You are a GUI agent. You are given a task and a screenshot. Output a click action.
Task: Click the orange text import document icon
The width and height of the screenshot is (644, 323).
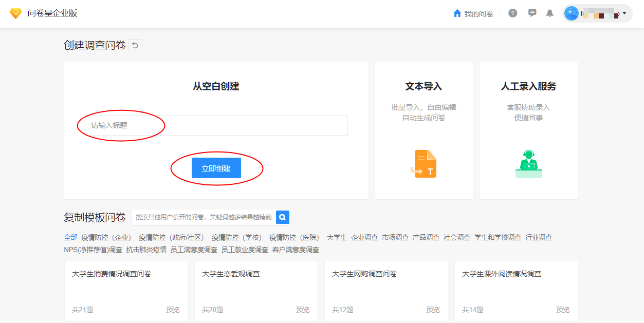[x=424, y=164]
